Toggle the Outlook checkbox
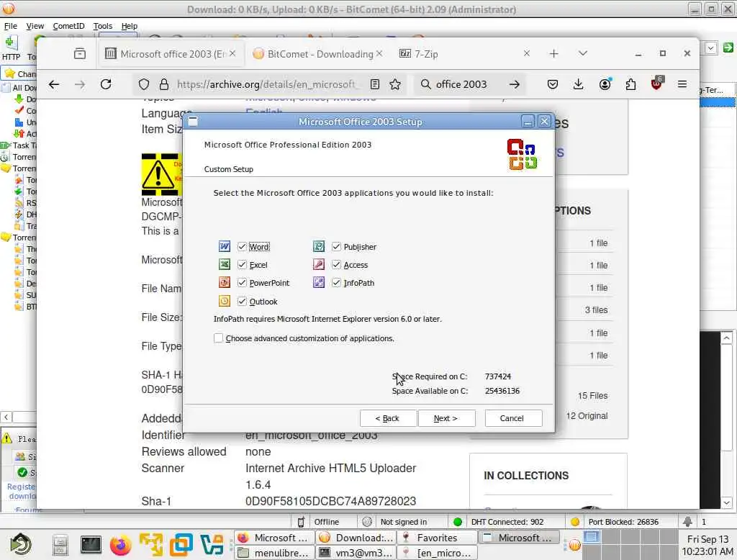The image size is (737, 560). (242, 302)
